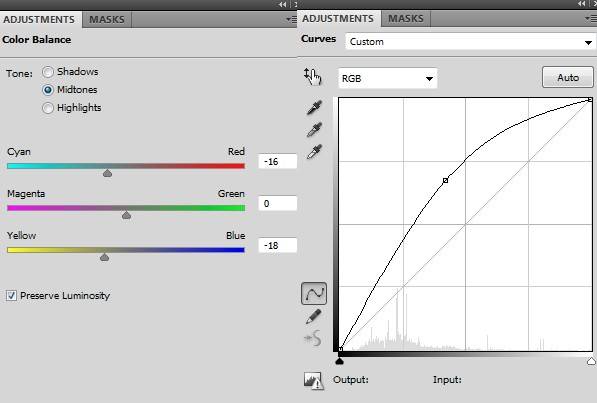Click the Yellow-Blue value field
Viewport: 597px width, 403px height.
tap(278, 245)
